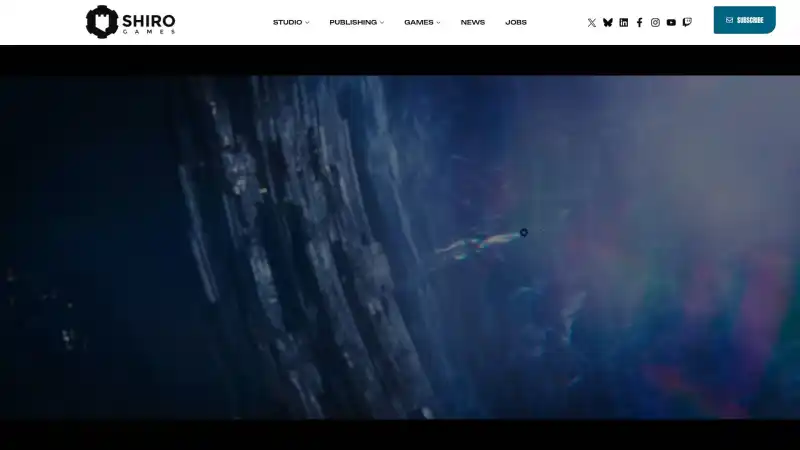
Task: Expand the Games dropdown menu
Action: coord(422,22)
